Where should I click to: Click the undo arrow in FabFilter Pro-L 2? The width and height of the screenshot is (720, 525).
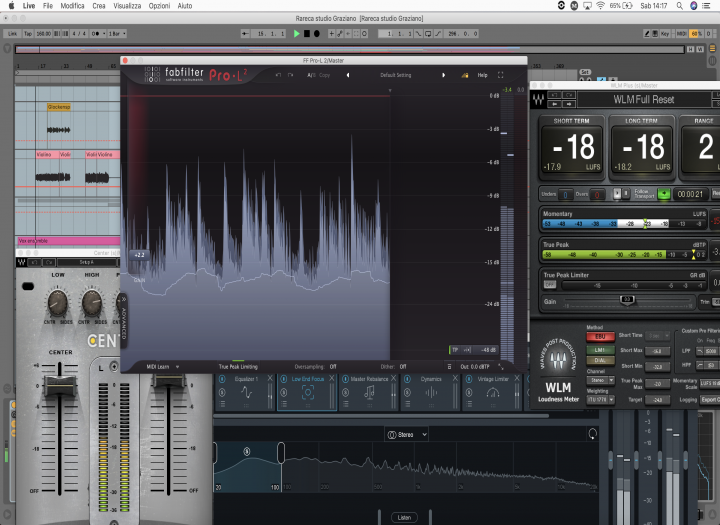coord(278,75)
